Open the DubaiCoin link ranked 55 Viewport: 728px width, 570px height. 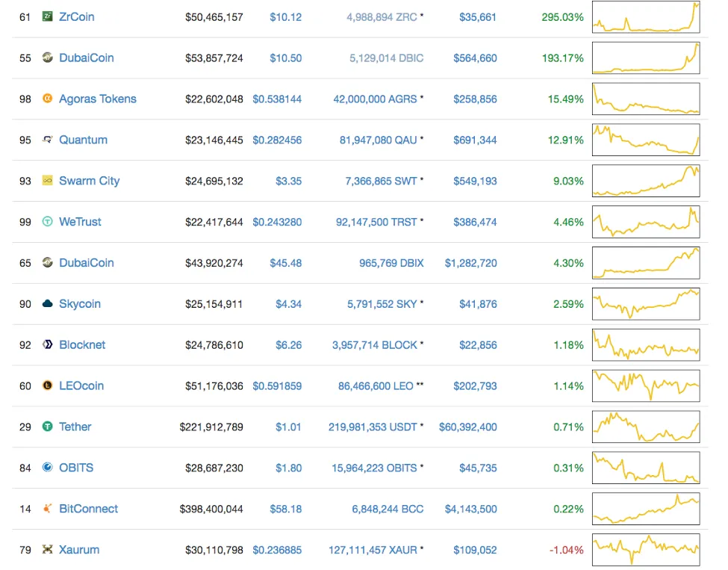(x=87, y=58)
